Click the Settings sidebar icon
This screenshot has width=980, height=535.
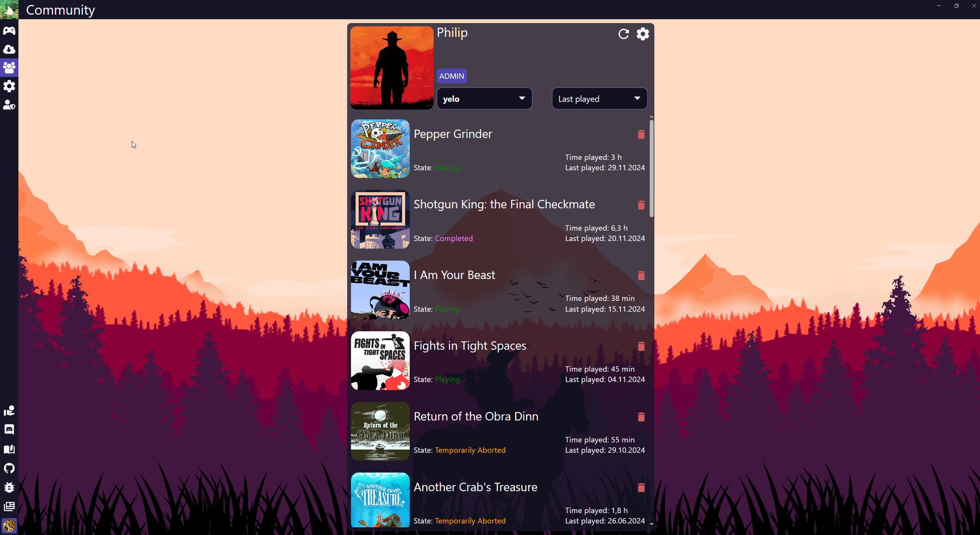9,86
